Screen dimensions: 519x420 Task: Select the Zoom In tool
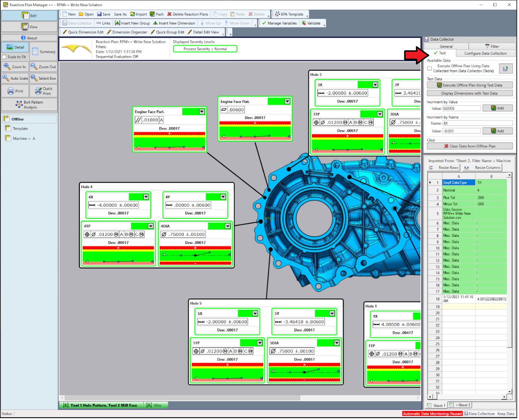point(15,66)
